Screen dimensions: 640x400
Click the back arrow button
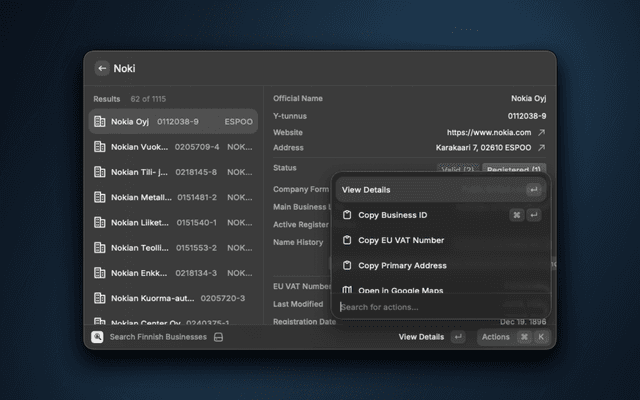coord(102,68)
